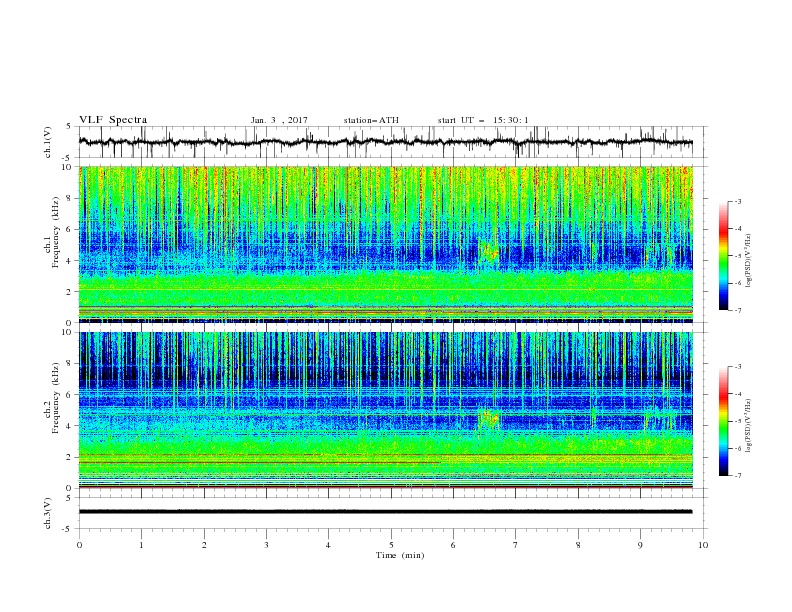Click the lower color bar's log(PSD) label
This screenshot has height=612, width=792.
(749, 425)
